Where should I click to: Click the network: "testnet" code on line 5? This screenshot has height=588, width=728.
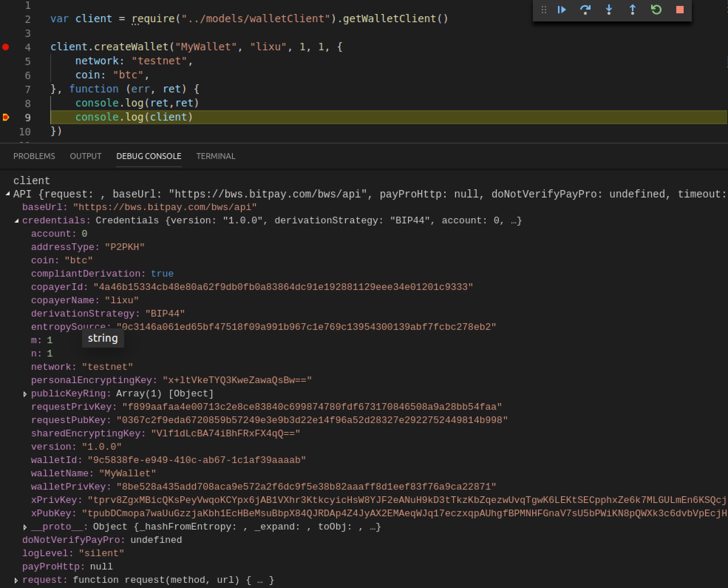(x=134, y=61)
